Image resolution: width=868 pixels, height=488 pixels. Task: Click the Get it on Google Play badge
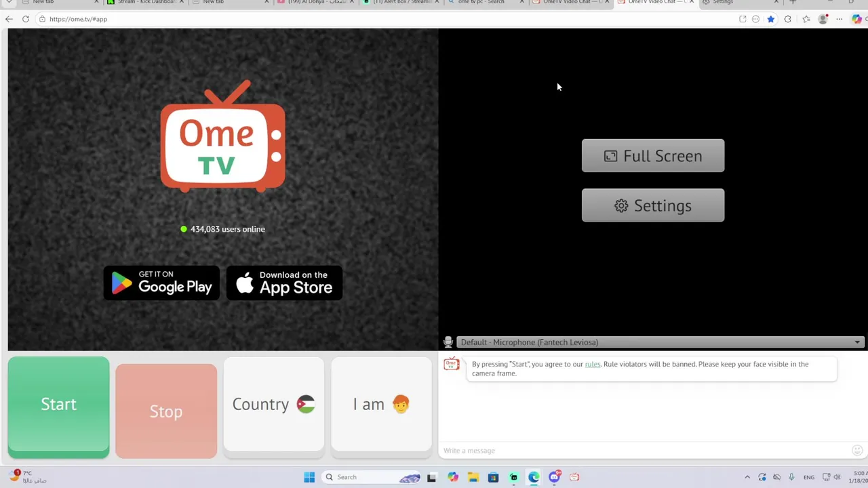pyautogui.click(x=161, y=283)
